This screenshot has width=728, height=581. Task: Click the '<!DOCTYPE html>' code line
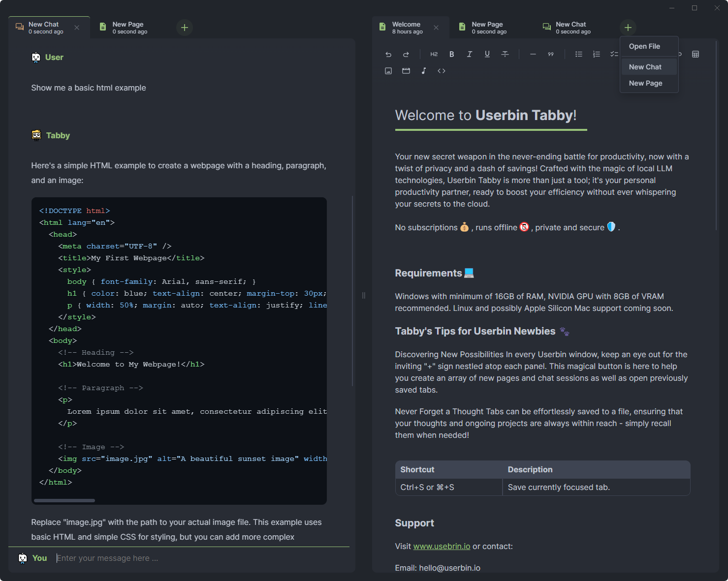(74, 211)
